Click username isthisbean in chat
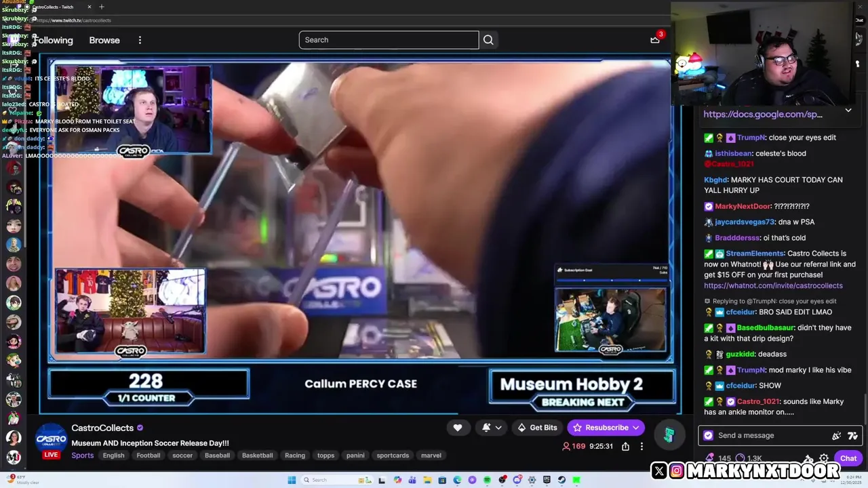This screenshot has width=868, height=488. 733,153
